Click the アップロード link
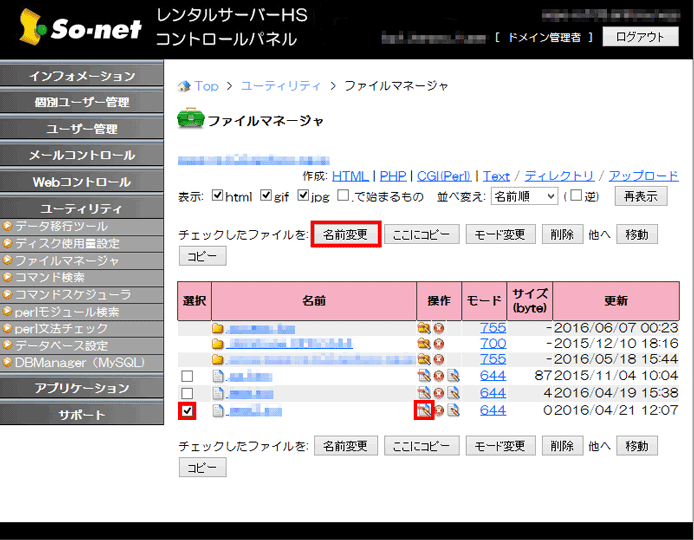The height and width of the screenshot is (540, 694). [643, 175]
